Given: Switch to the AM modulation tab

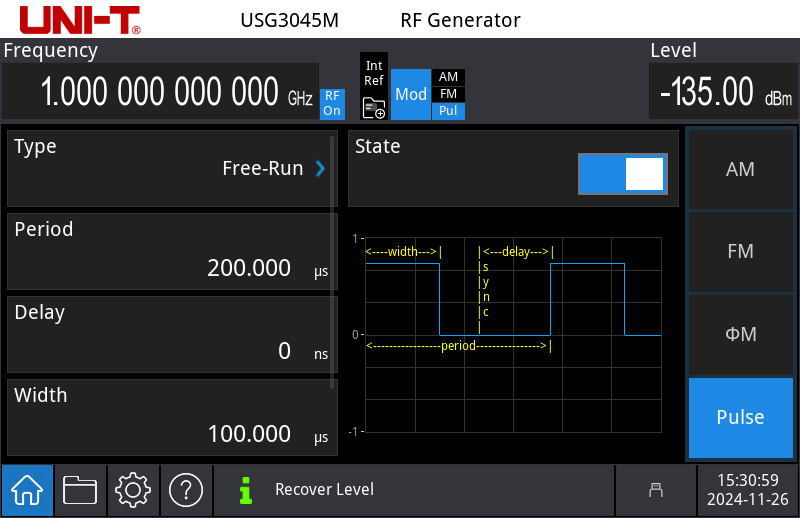Looking at the screenshot, I should pos(740,169).
